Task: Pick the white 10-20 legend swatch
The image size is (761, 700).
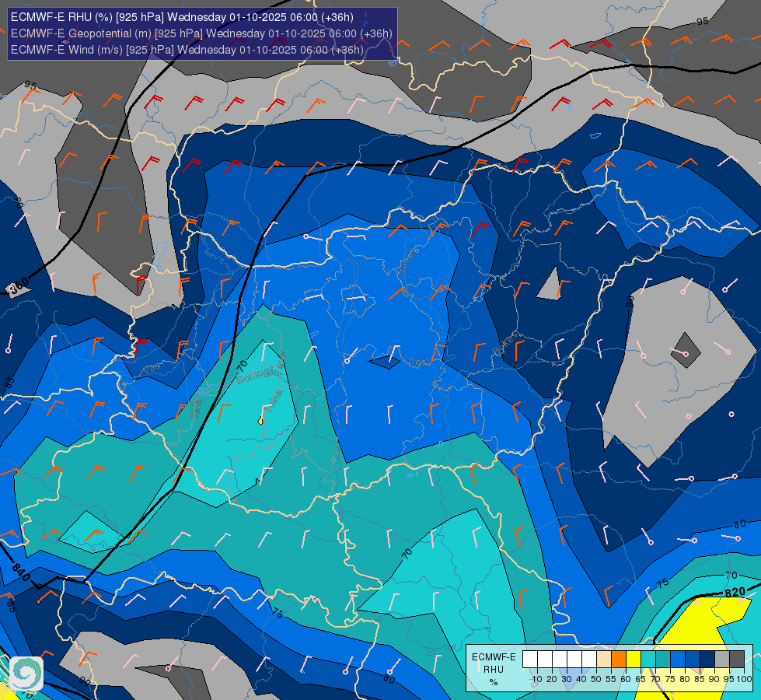Action: (545, 660)
